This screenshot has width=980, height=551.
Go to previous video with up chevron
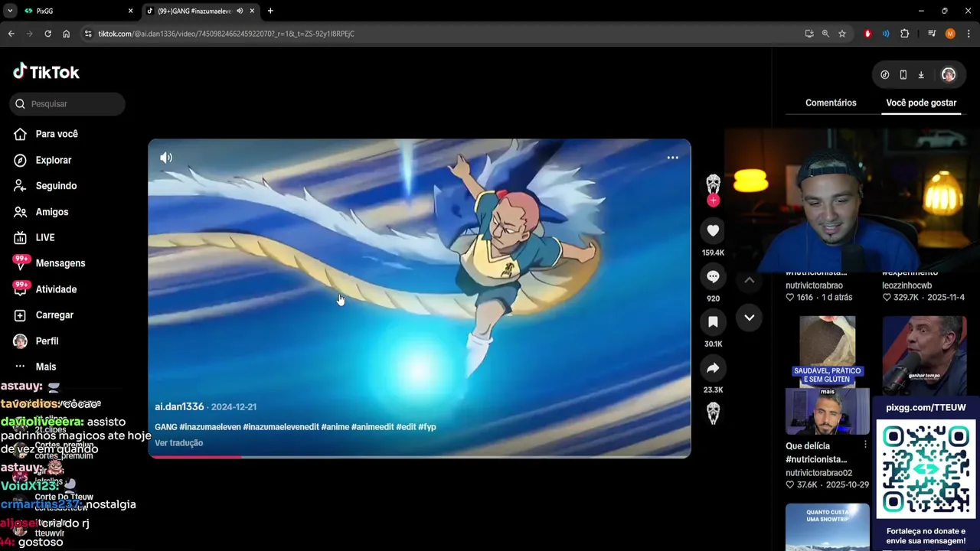pyautogui.click(x=750, y=280)
